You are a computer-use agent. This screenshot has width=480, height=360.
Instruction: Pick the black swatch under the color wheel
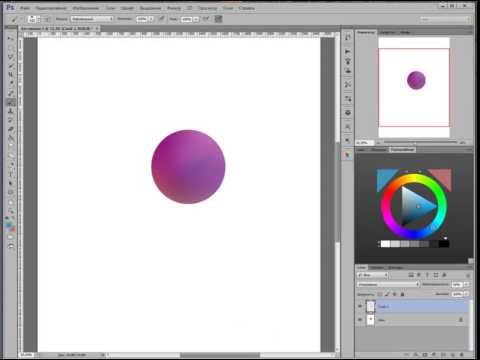coord(444,244)
